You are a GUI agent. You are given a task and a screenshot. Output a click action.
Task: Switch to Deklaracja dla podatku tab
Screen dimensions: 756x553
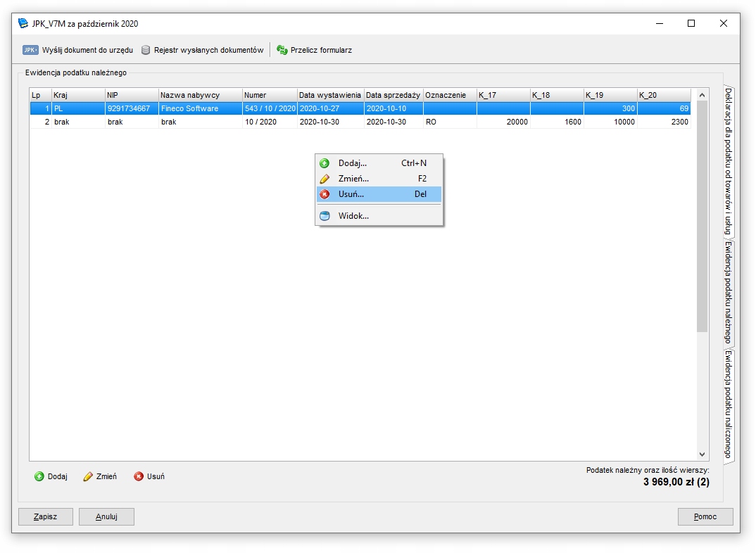(729, 160)
